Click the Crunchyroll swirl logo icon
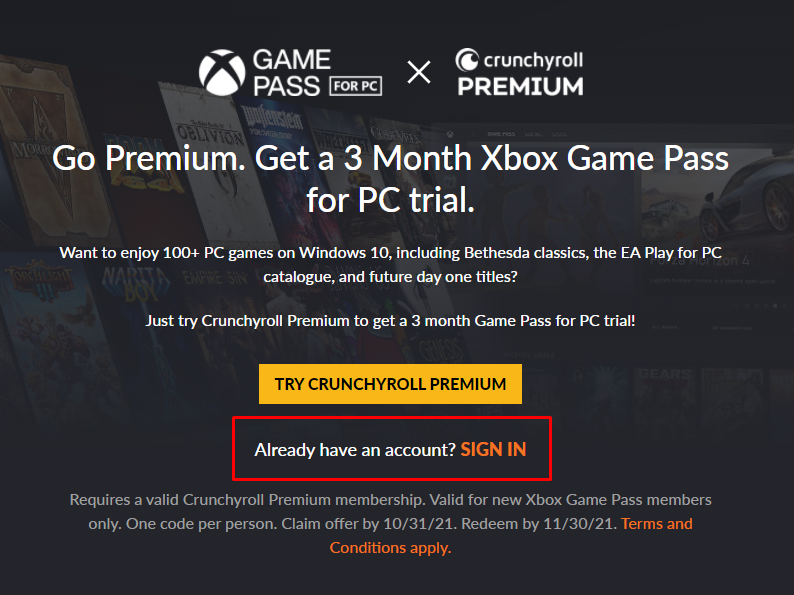794x595 pixels. 467,60
